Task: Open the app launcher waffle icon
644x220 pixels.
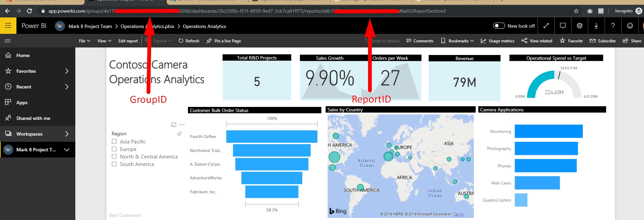Action: tap(8, 26)
